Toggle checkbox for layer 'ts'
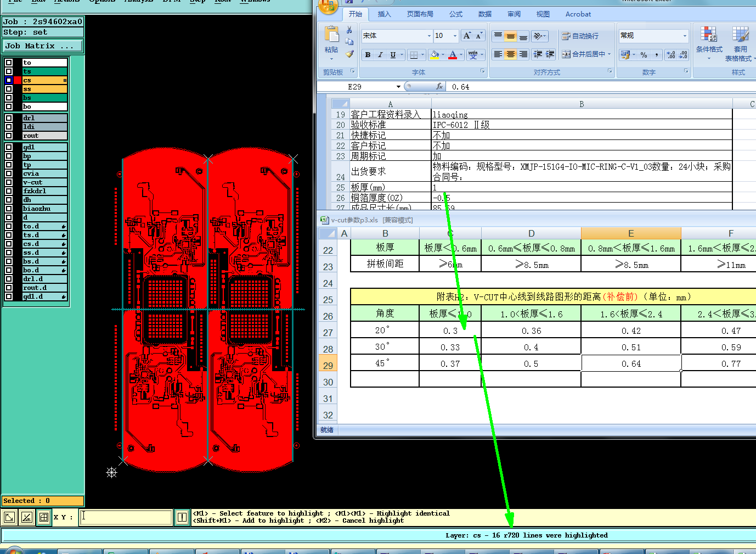 point(9,71)
